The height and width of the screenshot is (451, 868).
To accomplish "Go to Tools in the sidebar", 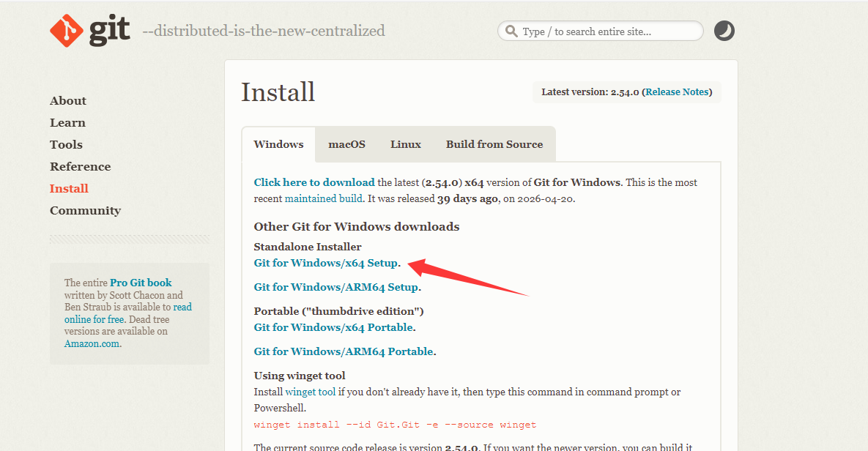I will [66, 144].
